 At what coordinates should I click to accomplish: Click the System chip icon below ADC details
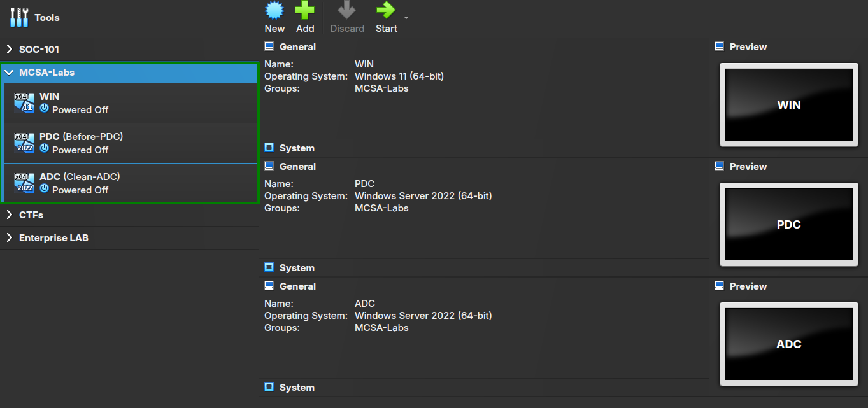click(x=269, y=387)
